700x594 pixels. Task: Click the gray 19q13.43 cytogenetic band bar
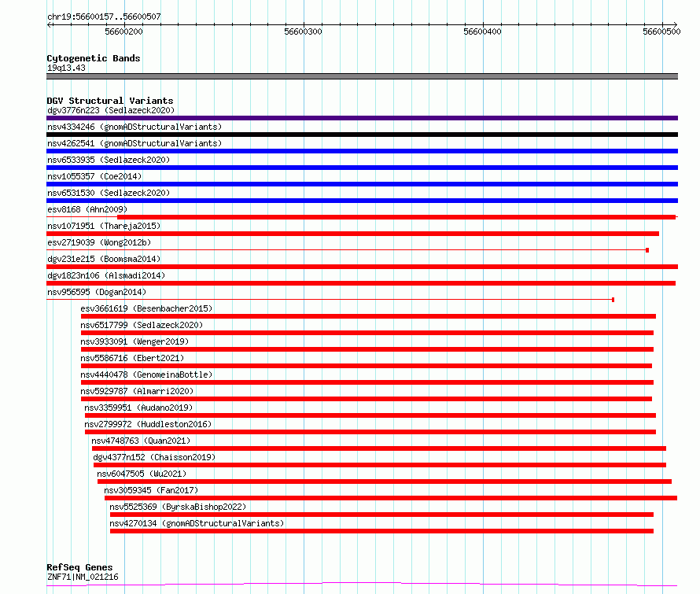coord(362,76)
